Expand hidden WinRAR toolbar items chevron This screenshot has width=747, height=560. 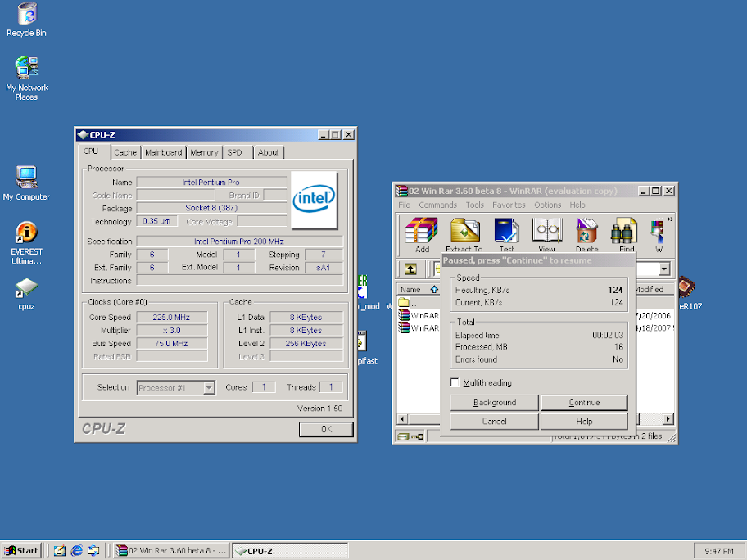coord(670,219)
